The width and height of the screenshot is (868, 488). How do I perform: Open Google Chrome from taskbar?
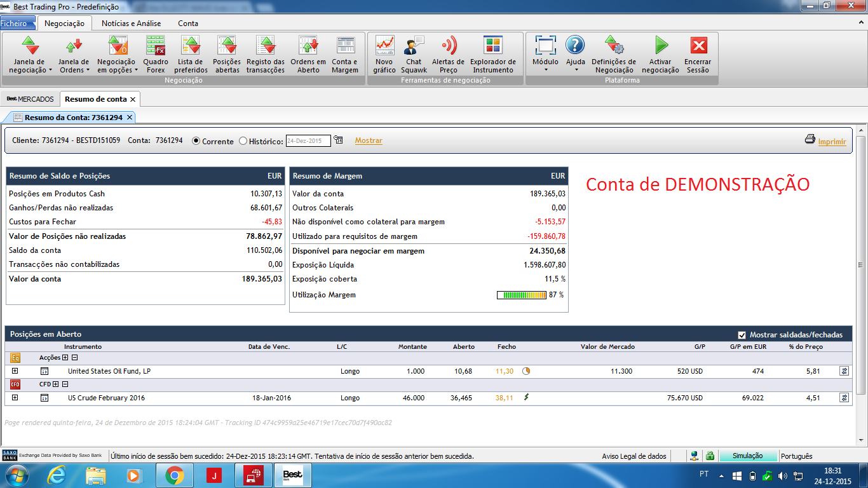click(x=174, y=475)
